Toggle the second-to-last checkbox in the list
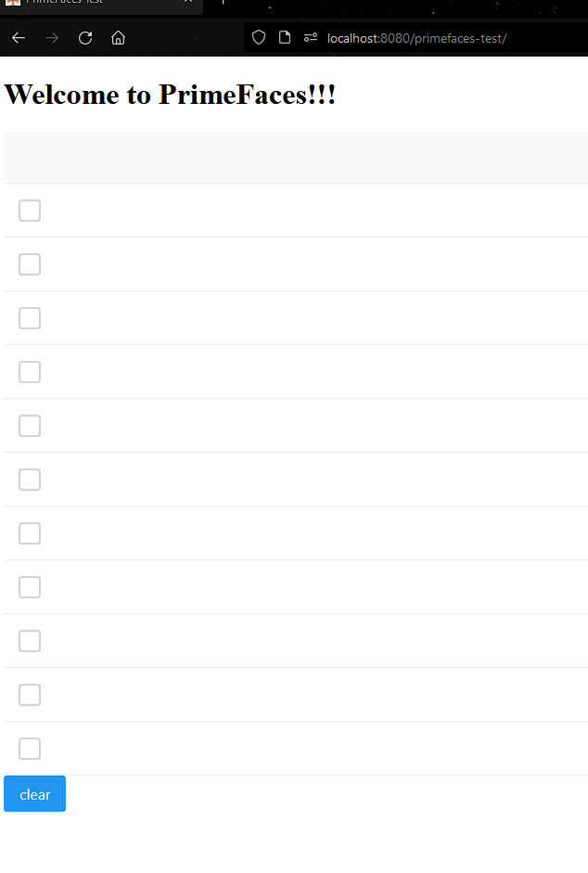 pos(29,695)
